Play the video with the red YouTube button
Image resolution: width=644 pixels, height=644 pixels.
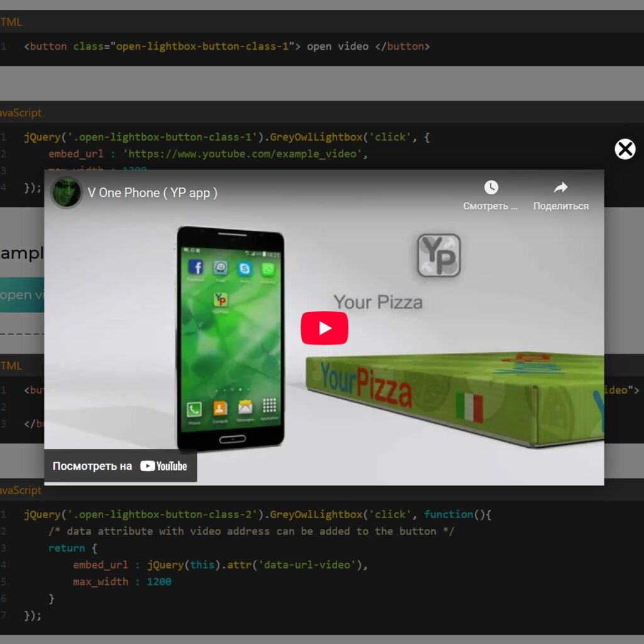324,328
